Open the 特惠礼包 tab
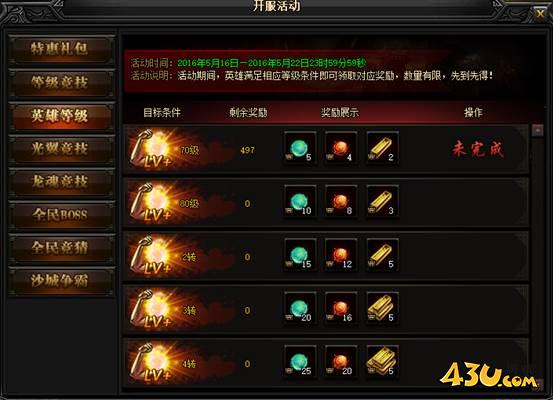 pos(61,49)
